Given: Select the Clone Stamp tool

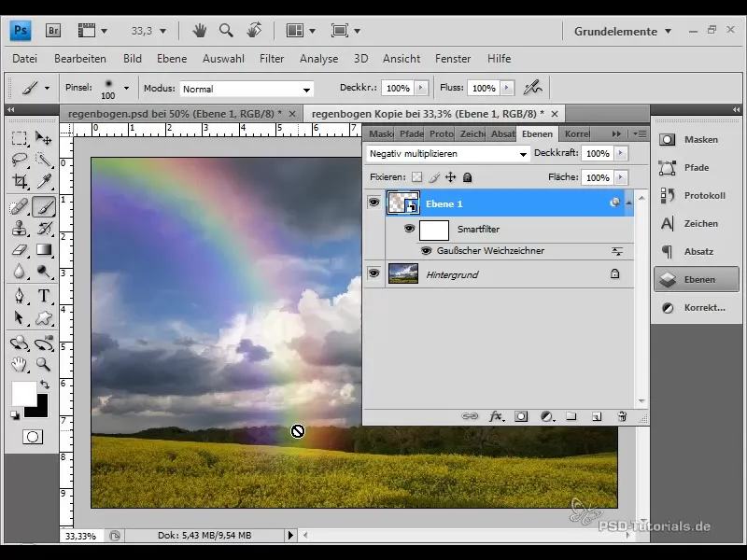Looking at the screenshot, I should point(20,229).
